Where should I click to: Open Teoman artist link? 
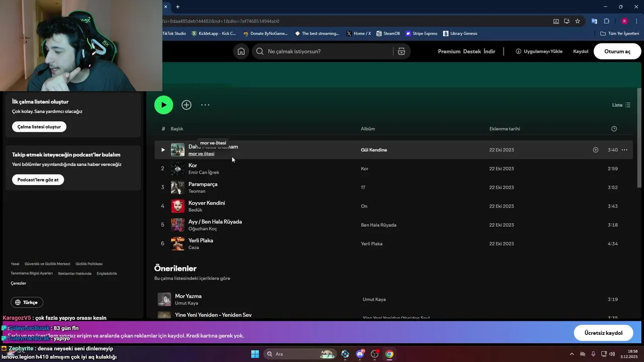[197, 191]
